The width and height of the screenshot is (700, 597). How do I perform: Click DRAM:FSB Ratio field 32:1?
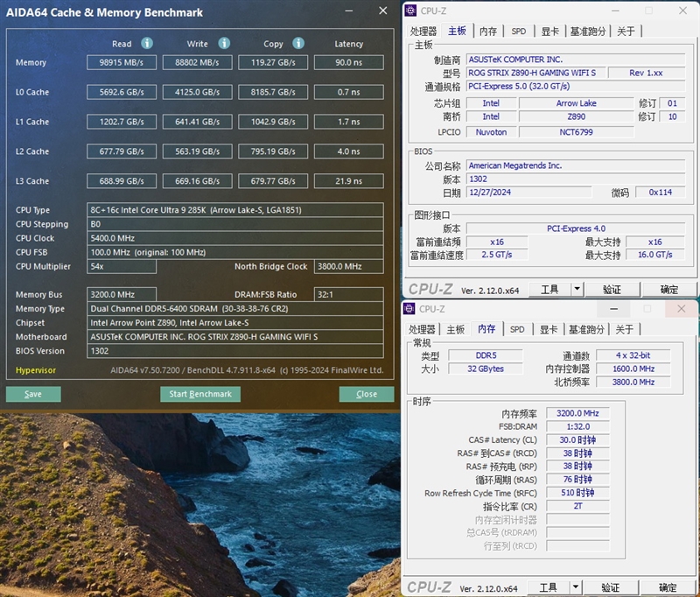(x=348, y=294)
